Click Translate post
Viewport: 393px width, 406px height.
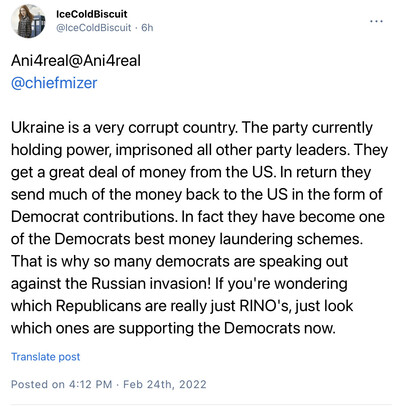click(46, 357)
